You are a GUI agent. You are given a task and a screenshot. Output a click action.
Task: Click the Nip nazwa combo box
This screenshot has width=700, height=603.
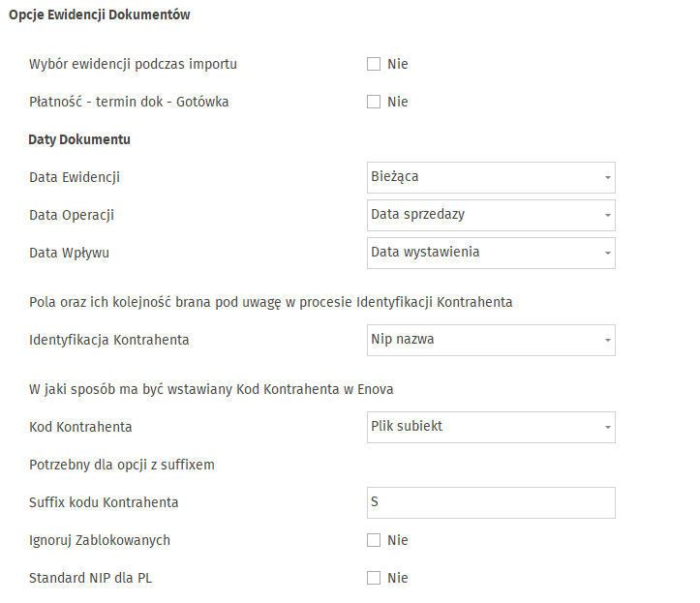point(491,340)
